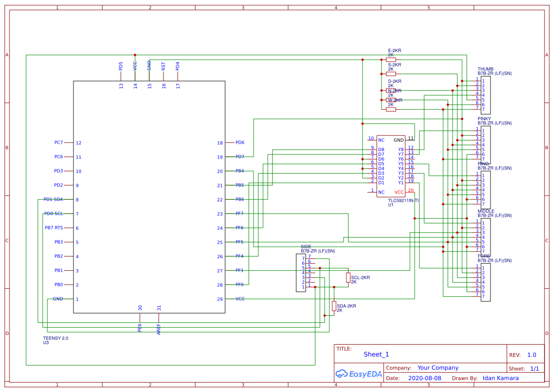Select the FORE connector symbol
Screen dimensions: 554x392
485,282
